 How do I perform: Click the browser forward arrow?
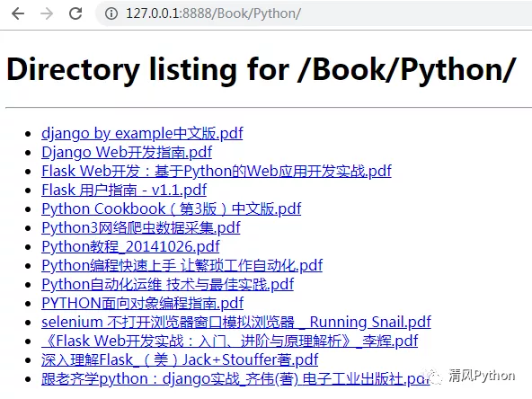47,13
